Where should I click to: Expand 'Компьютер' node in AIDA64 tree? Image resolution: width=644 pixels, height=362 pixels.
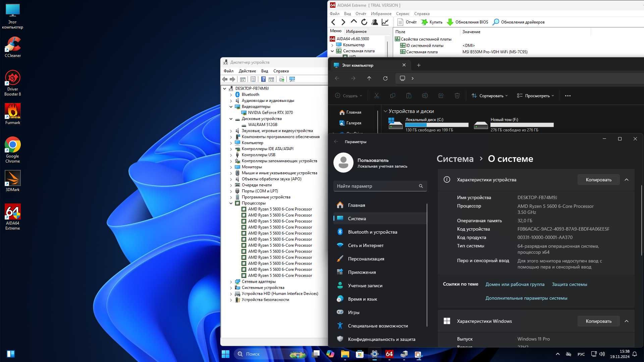click(332, 45)
